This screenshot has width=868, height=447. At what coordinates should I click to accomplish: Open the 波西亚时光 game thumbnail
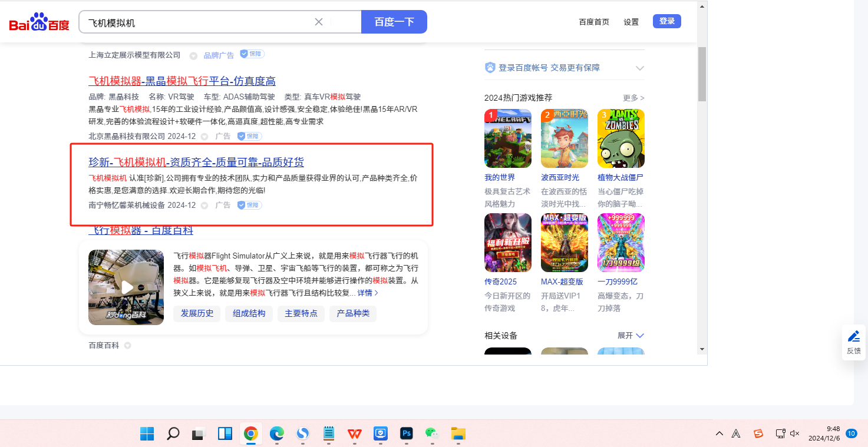(x=565, y=138)
